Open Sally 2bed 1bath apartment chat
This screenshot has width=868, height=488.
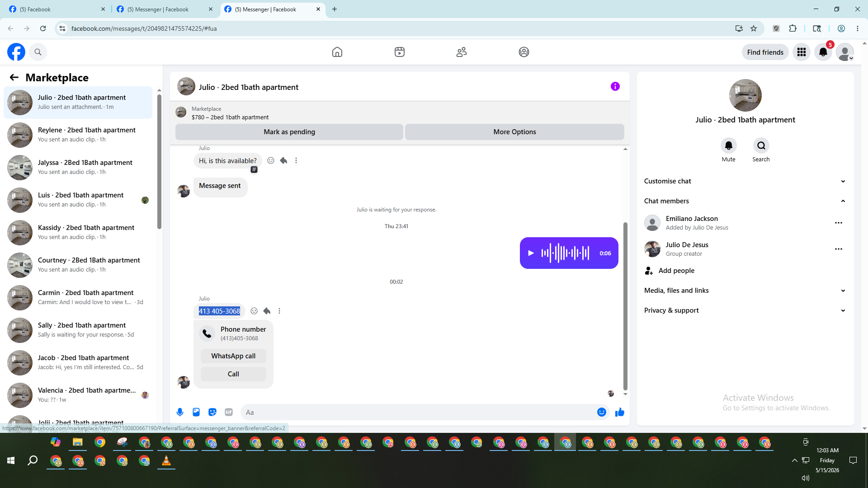pyautogui.click(x=78, y=330)
